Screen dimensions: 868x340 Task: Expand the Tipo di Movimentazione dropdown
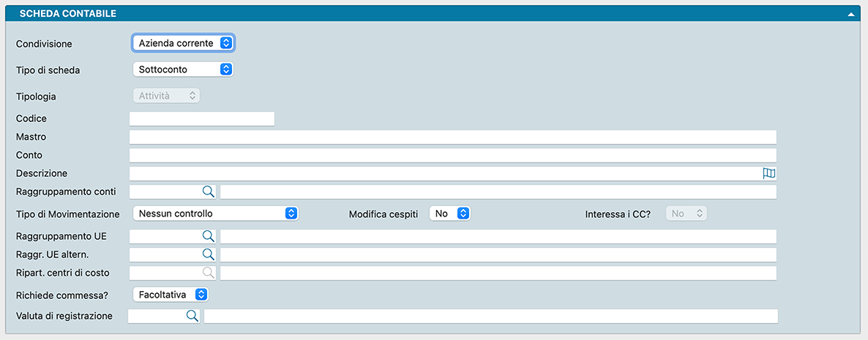point(215,214)
